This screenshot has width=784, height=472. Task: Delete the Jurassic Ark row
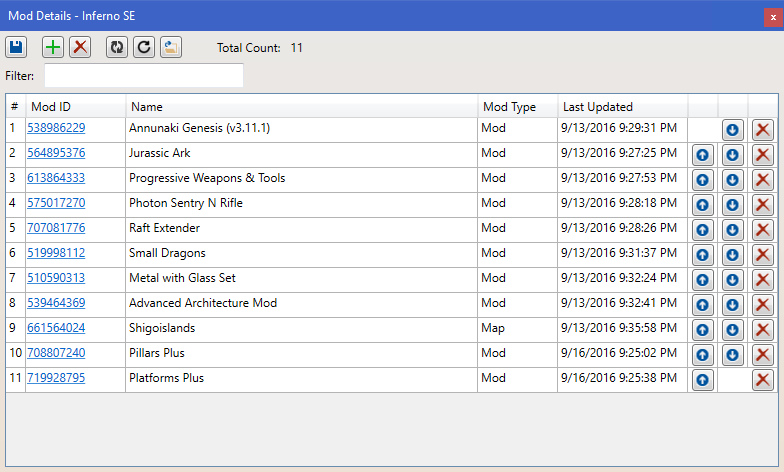pos(762,155)
